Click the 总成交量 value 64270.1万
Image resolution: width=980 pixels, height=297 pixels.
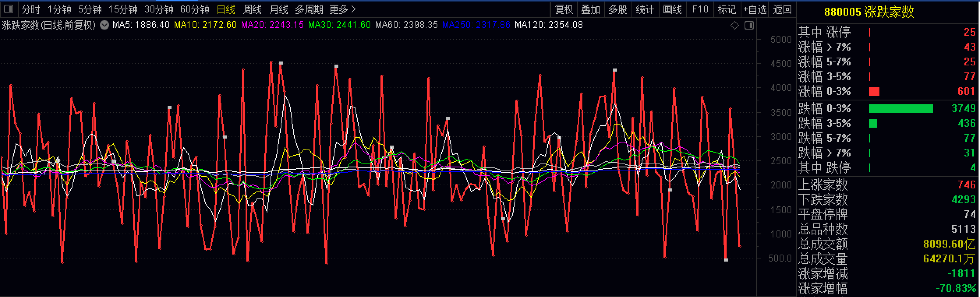[950, 259]
